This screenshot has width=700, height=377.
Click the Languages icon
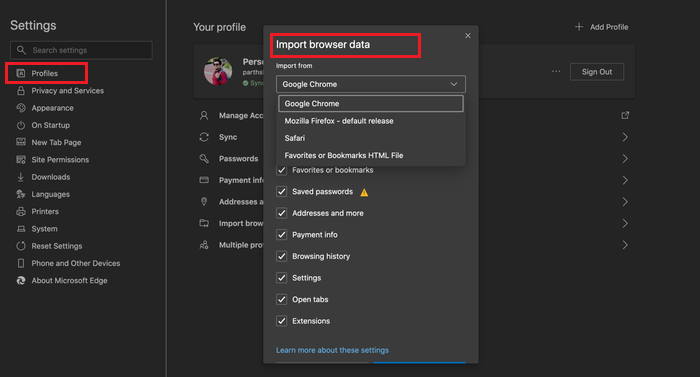click(x=21, y=194)
